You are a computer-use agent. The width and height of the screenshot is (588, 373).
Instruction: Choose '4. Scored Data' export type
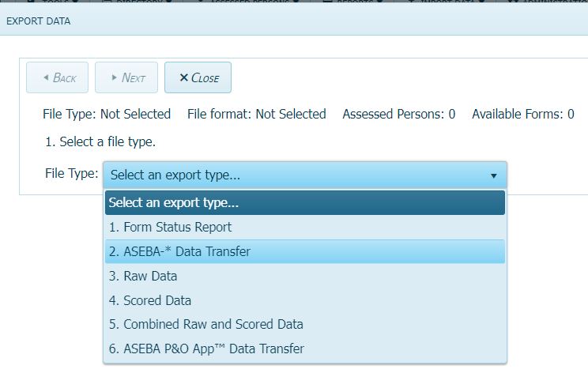click(305, 300)
